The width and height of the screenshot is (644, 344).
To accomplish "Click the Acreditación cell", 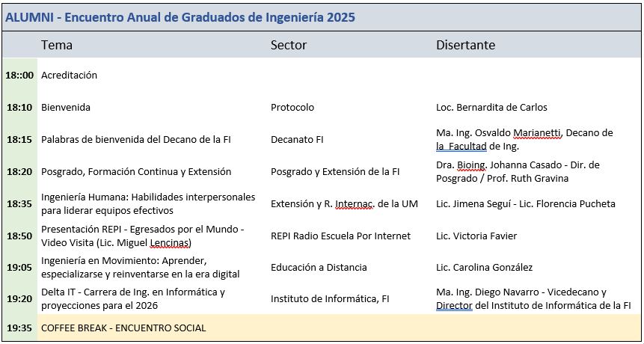I will (70, 76).
